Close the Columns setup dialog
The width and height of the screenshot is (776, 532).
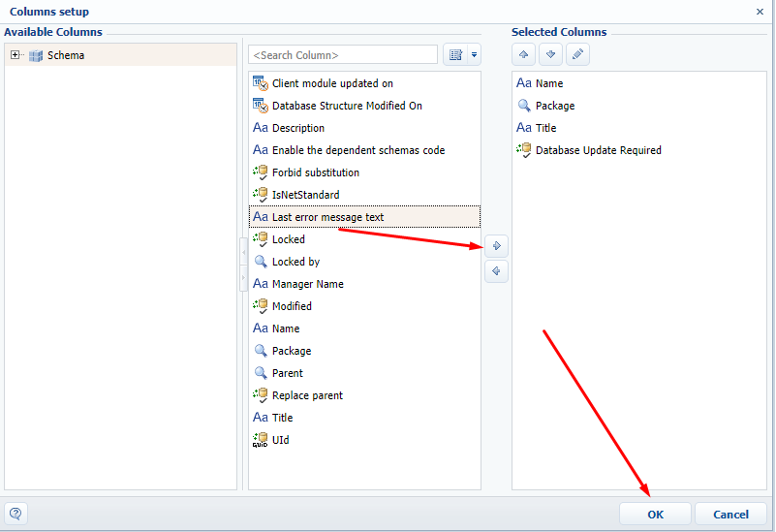(x=760, y=12)
